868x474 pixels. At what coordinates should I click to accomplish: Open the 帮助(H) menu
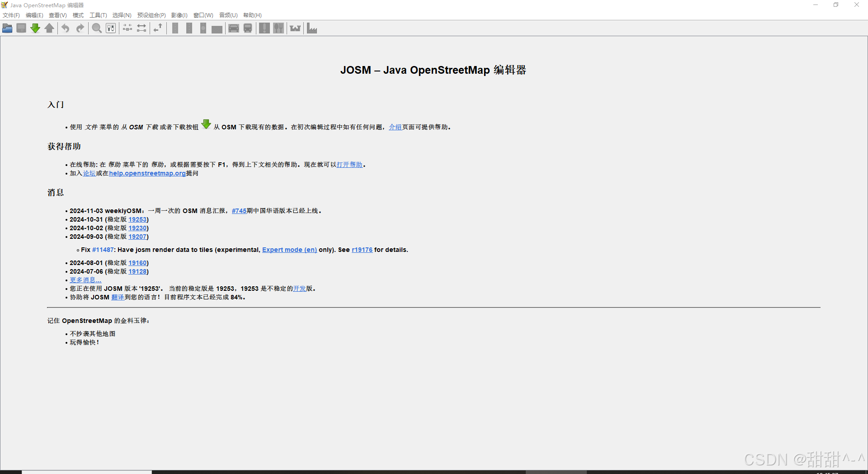coord(252,15)
